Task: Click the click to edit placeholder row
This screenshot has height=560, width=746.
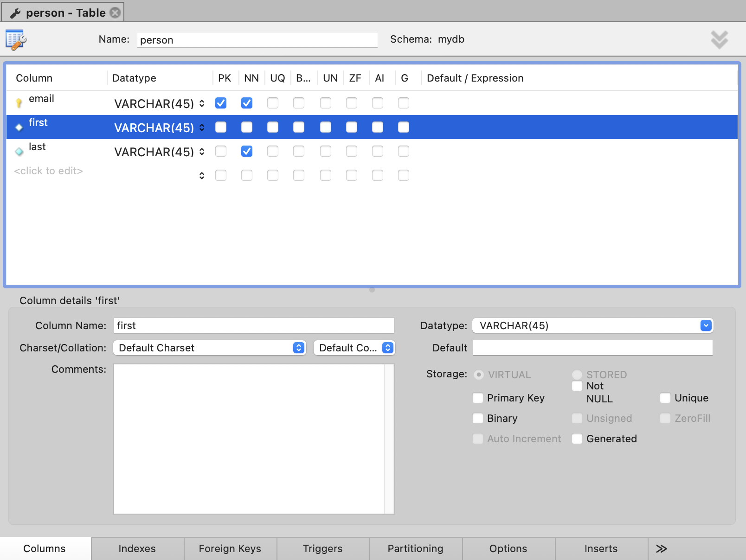Action: (49, 171)
